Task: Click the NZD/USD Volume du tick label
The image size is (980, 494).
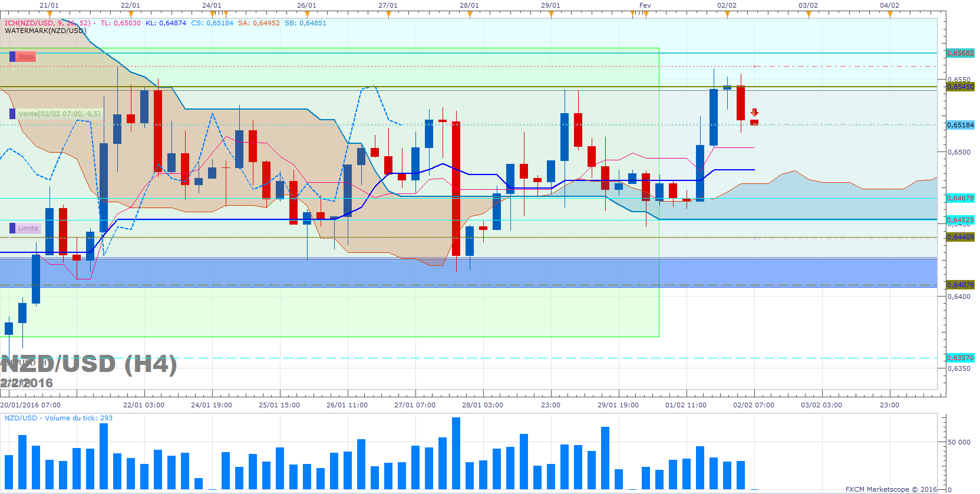Action: (58, 418)
